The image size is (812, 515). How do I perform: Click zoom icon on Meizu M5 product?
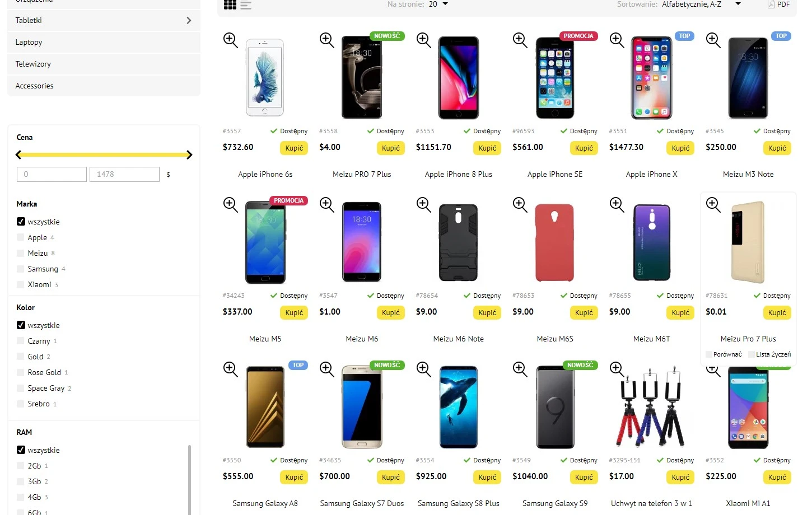tap(231, 205)
